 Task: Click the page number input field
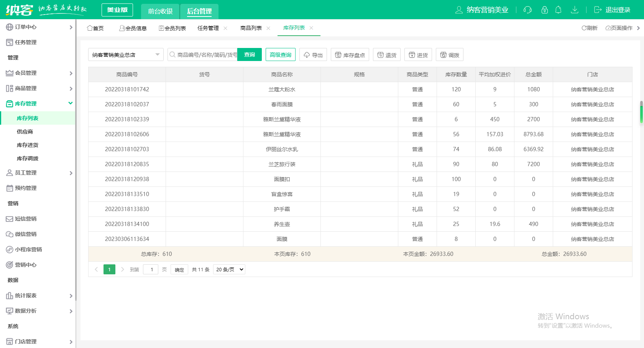[x=150, y=269]
